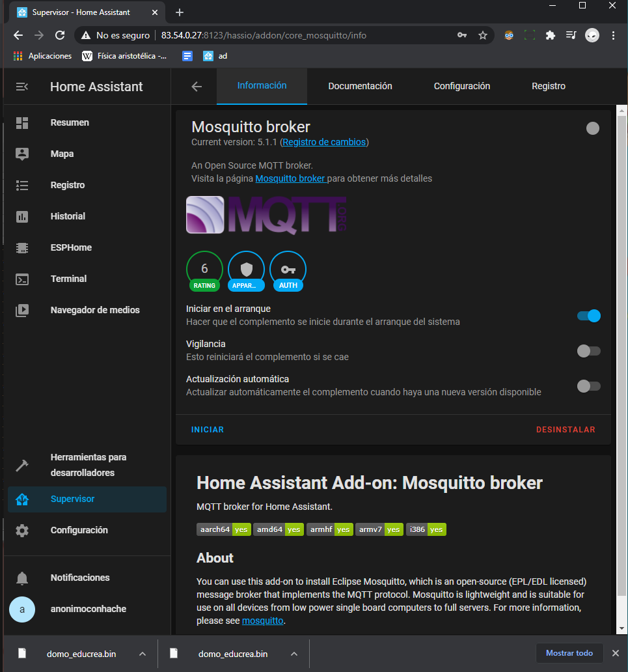Open Física aristotélica bookmark
This screenshot has height=672, width=628.
tap(124, 56)
